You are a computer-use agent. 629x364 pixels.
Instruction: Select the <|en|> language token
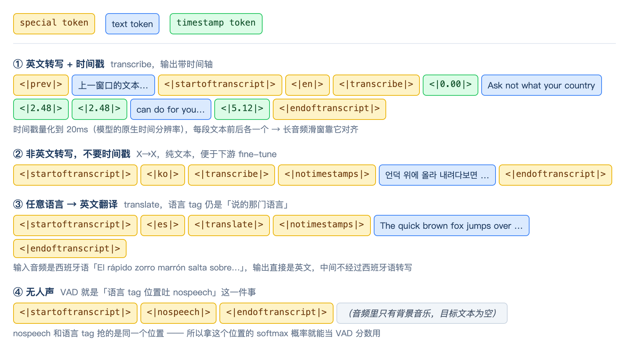tap(308, 85)
